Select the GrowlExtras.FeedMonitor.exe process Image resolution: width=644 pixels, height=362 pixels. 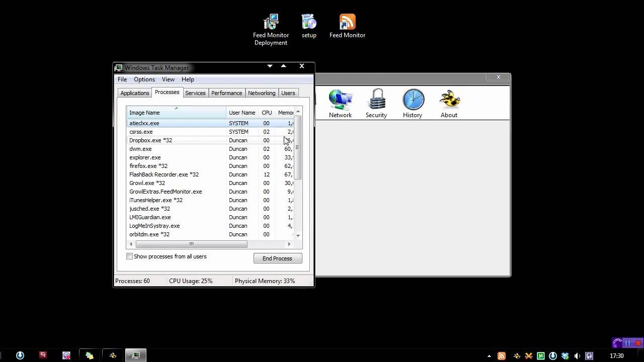[x=210, y=192]
